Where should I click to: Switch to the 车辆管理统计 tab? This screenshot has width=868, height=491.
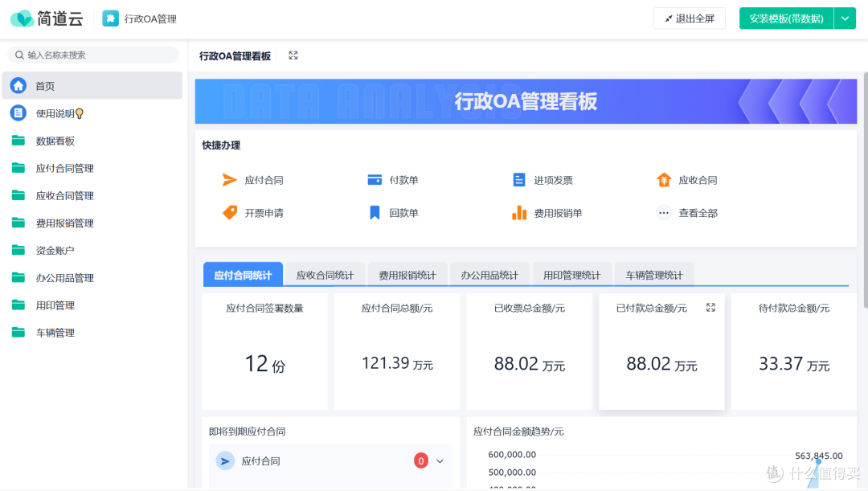654,274
